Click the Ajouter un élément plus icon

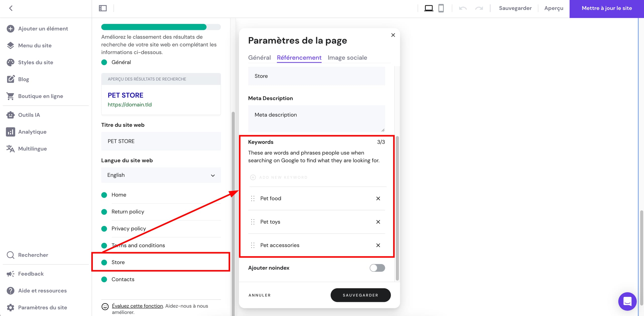[10, 29]
